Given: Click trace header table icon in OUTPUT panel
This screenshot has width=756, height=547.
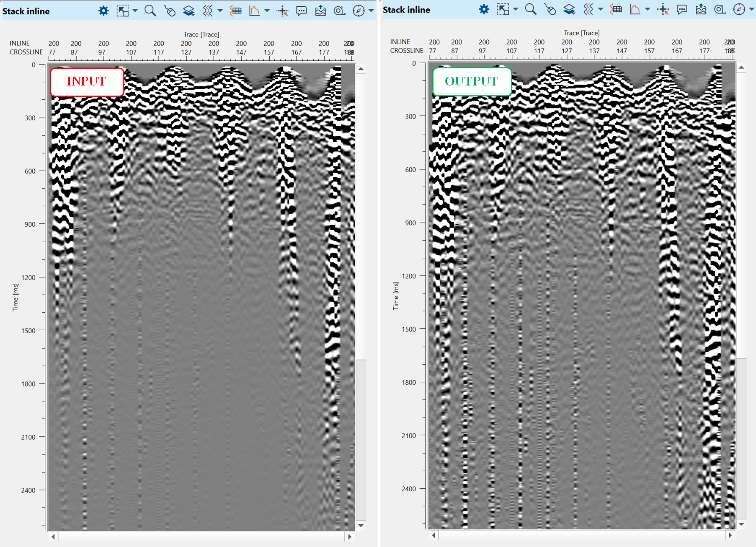Looking at the screenshot, I should tap(616, 10).
